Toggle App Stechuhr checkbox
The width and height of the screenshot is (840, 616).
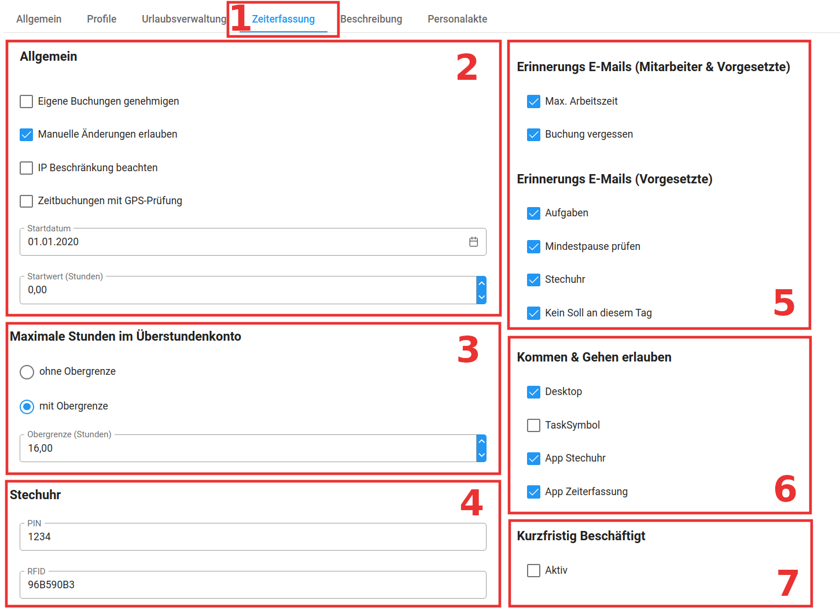534,459
